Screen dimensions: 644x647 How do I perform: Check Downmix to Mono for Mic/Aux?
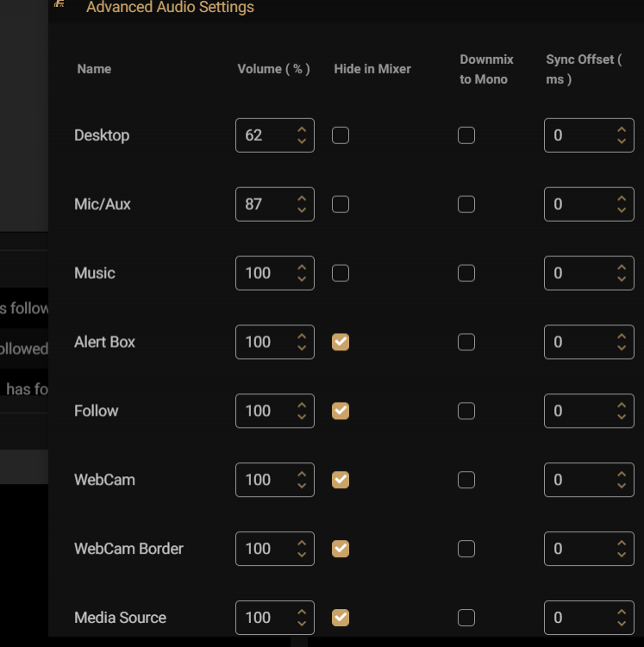pos(466,204)
